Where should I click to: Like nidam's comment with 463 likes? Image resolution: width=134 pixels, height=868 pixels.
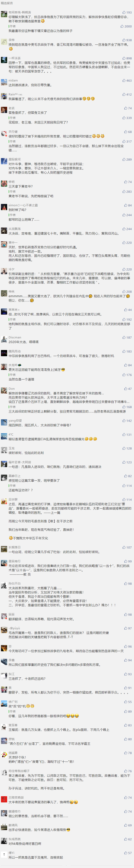click(124, 80)
